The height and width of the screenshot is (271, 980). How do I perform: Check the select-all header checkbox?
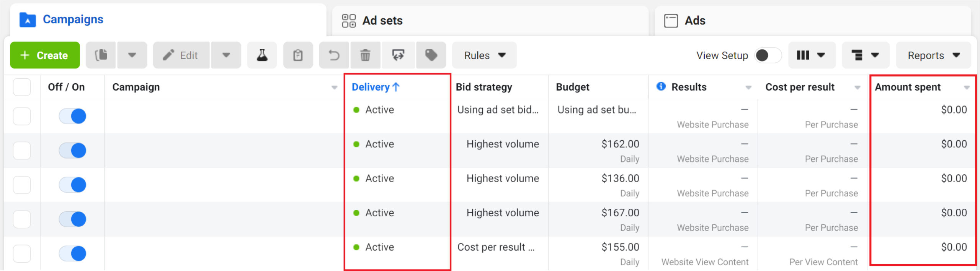tap(22, 87)
